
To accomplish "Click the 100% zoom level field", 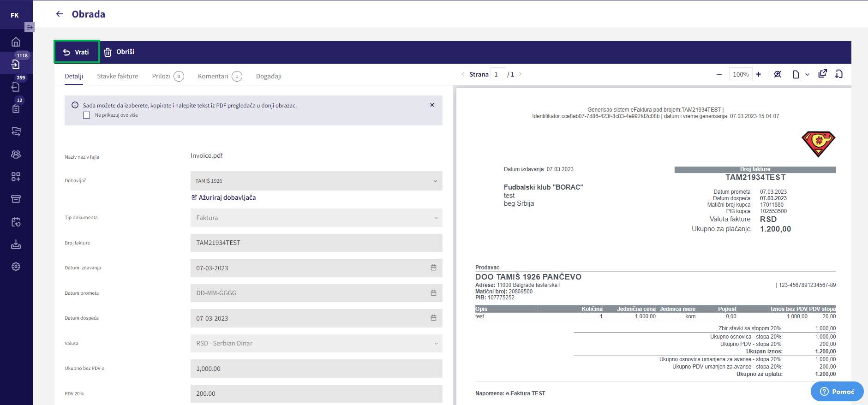I will pyautogui.click(x=741, y=74).
